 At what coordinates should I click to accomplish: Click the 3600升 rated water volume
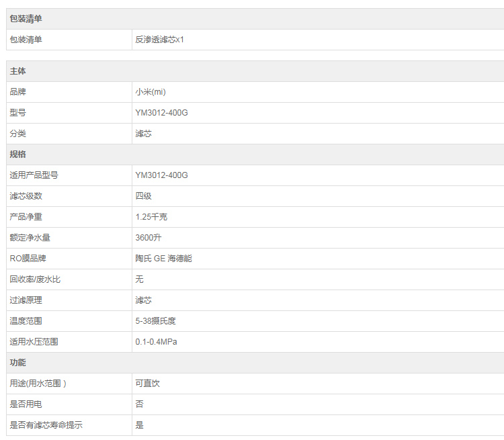click(x=148, y=238)
